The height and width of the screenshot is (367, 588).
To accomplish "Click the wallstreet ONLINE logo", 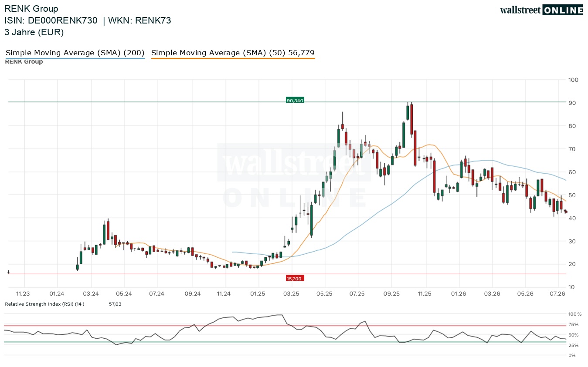I will click(x=541, y=10).
